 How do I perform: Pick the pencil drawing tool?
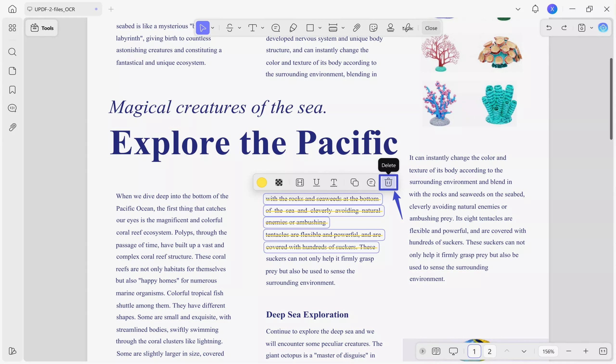pyautogui.click(x=293, y=28)
